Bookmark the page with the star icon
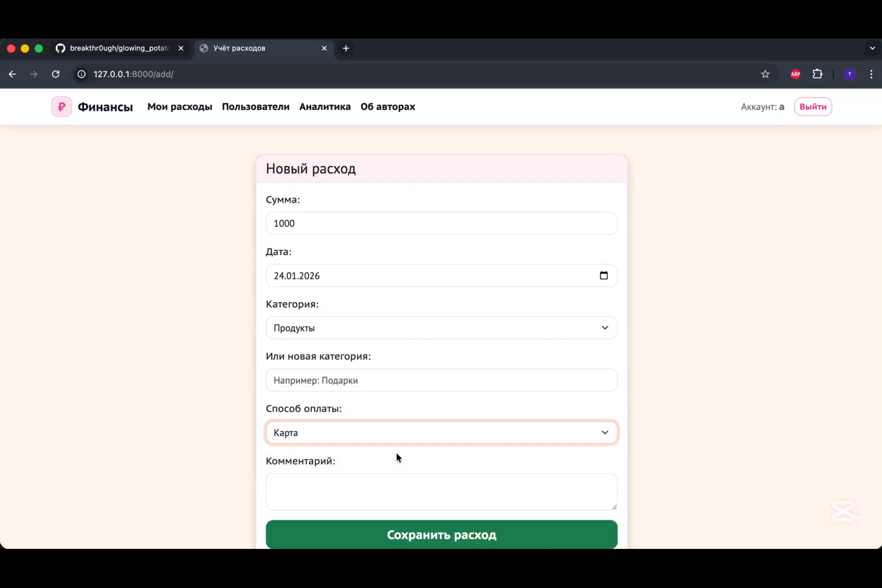 coord(765,74)
